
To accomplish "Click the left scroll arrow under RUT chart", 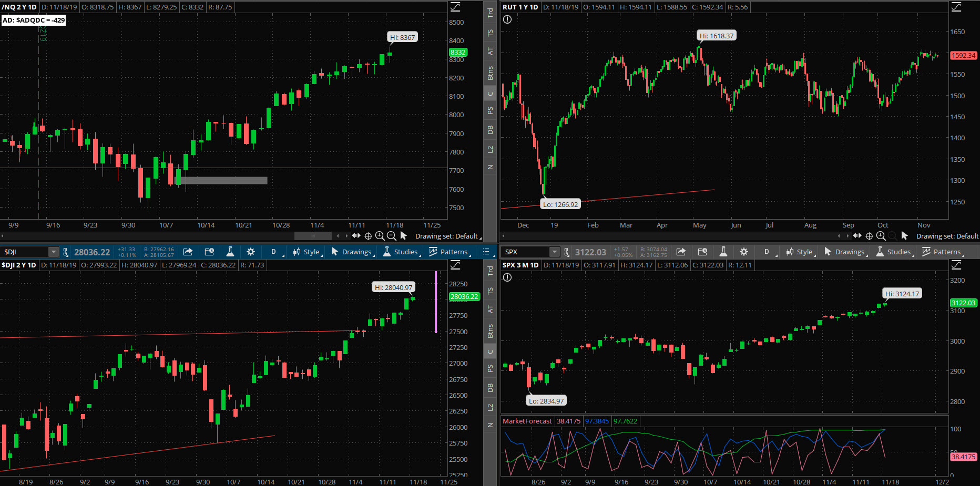I will 503,236.
